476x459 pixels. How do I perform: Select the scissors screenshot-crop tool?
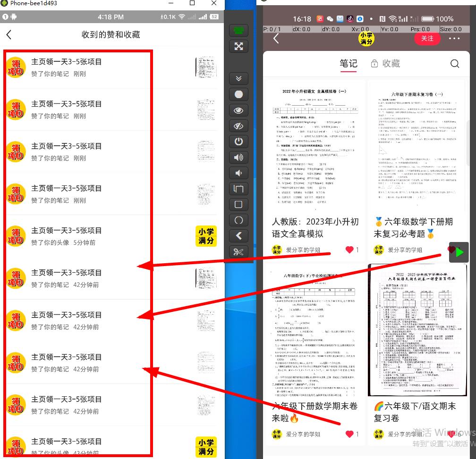238,251
